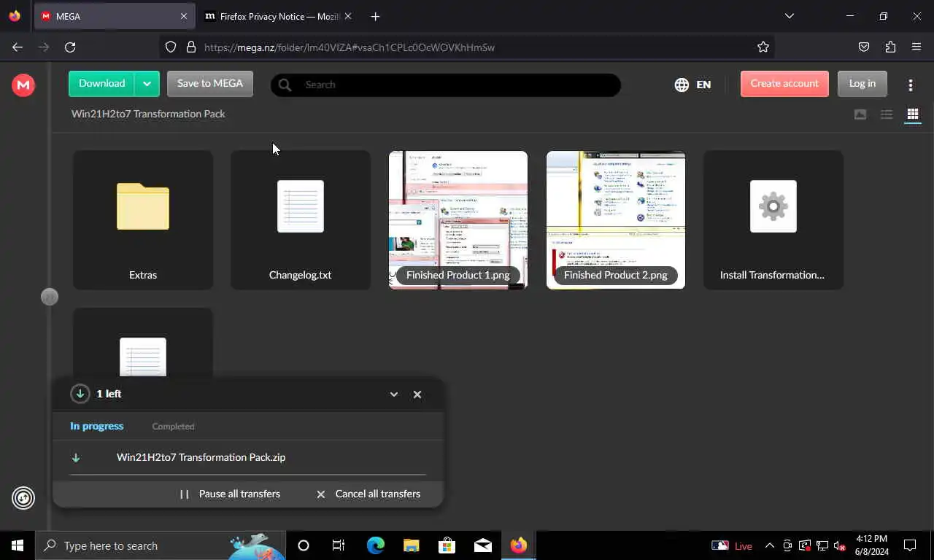
Task: Focus the MEGA Search field
Action: pos(445,85)
